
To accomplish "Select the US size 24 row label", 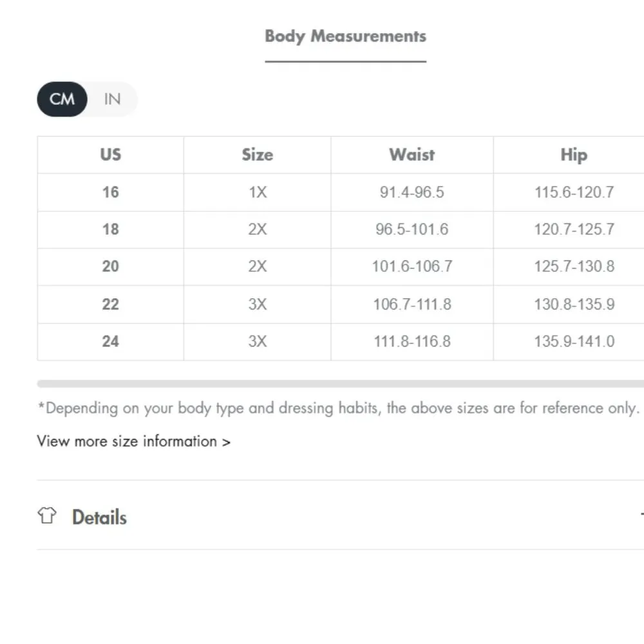I will pyautogui.click(x=110, y=341).
